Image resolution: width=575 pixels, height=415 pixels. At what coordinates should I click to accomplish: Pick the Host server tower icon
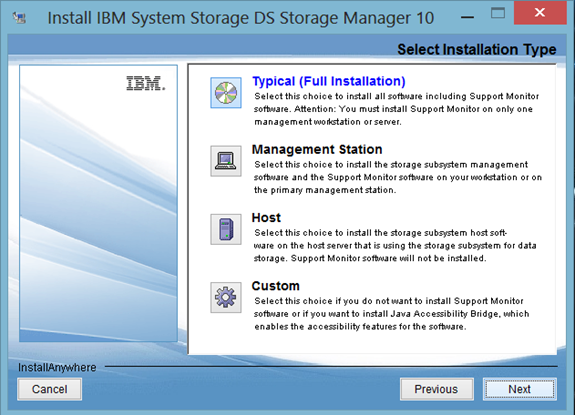pyautogui.click(x=226, y=229)
